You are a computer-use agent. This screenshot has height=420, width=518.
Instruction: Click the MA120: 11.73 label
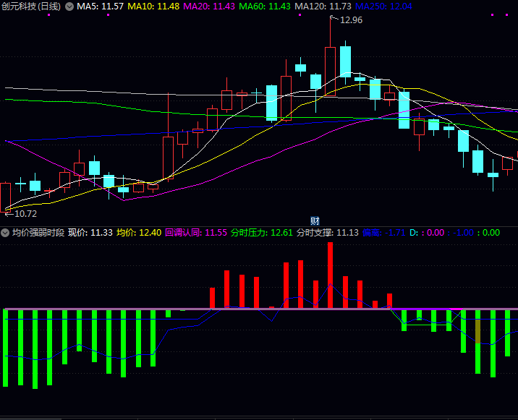point(323,7)
